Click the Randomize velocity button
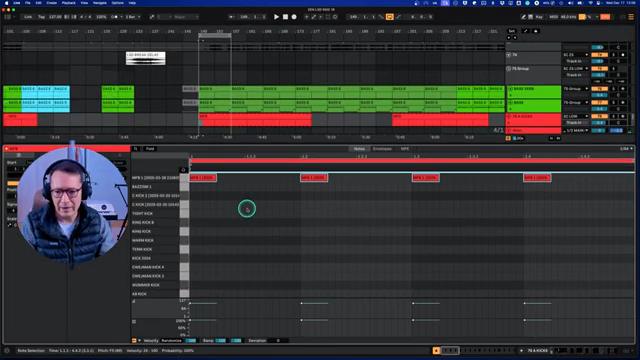Viewport: 640px width, 360px height. 171,340
